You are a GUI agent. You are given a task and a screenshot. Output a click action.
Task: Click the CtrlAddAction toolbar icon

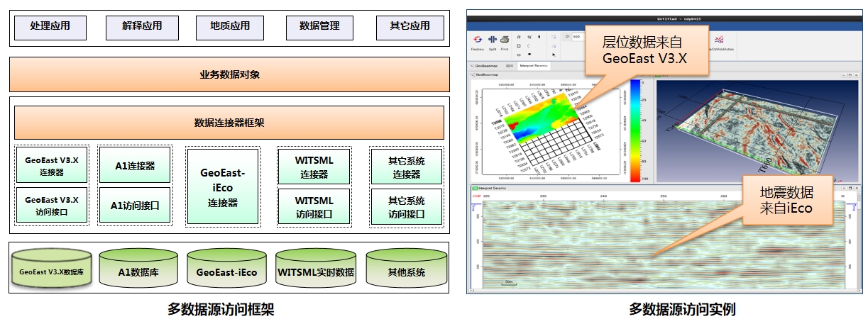point(718,41)
